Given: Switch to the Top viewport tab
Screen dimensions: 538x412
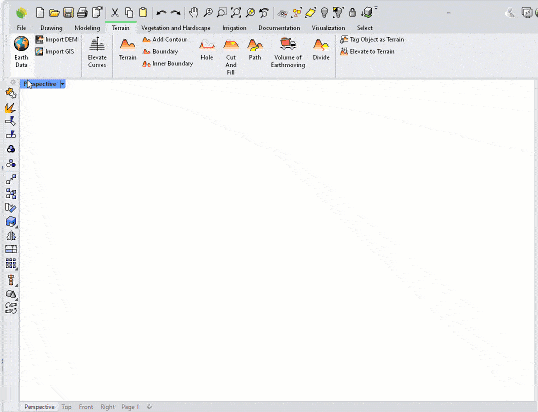Looking at the screenshot, I should (x=66, y=407).
